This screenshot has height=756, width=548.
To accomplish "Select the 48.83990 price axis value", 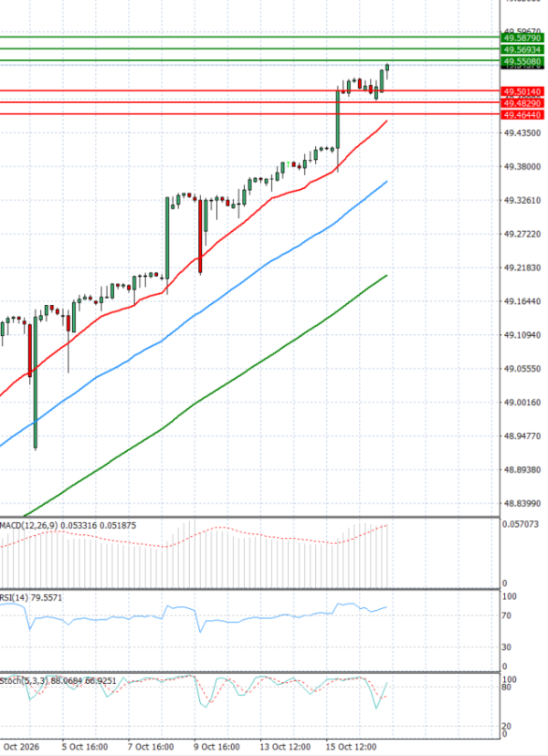I will click(x=522, y=503).
